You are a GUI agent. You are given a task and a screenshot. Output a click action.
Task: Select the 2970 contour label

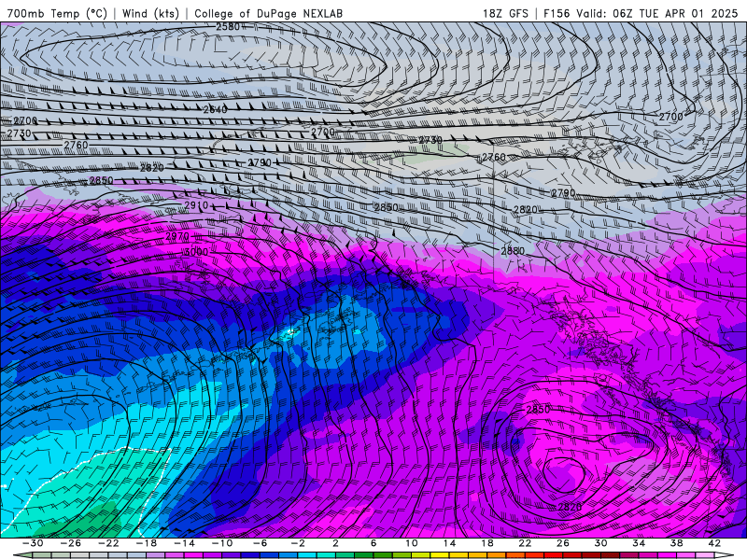[177, 236]
